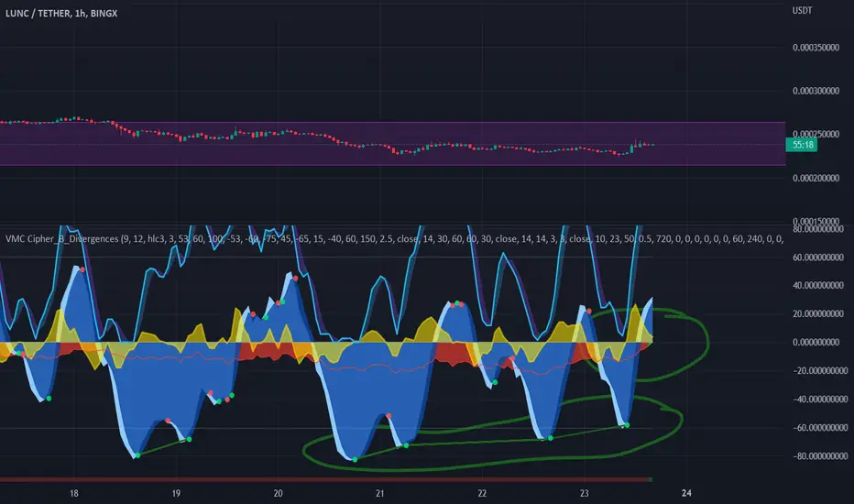Click the -80.000000000 indicator axis label
854x504 pixels.
point(819,456)
